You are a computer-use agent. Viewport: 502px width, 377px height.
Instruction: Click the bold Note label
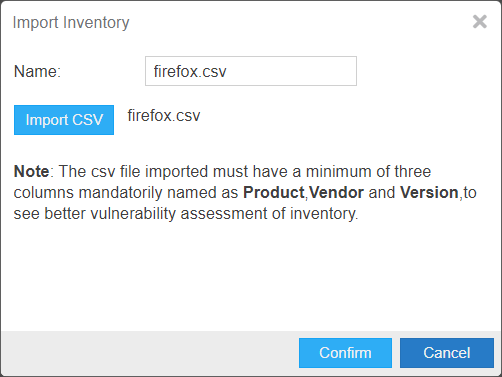click(31, 171)
